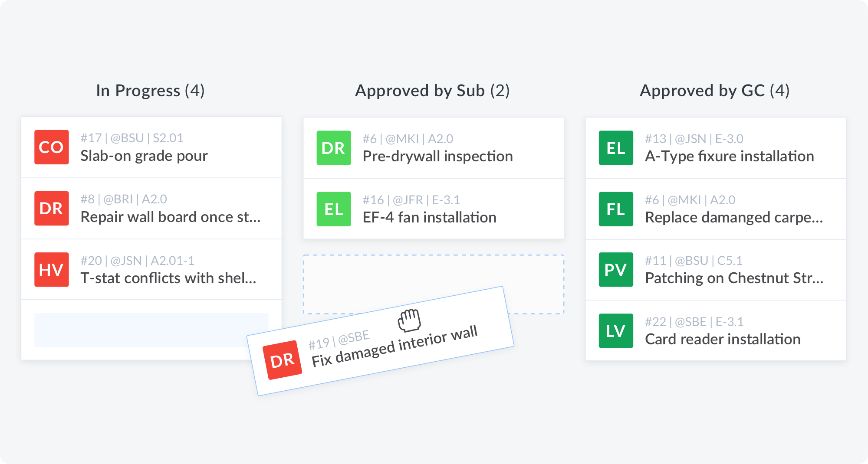Click the red HV badge on T-stat conflicts
The image size is (868, 464).
[52, 270]
